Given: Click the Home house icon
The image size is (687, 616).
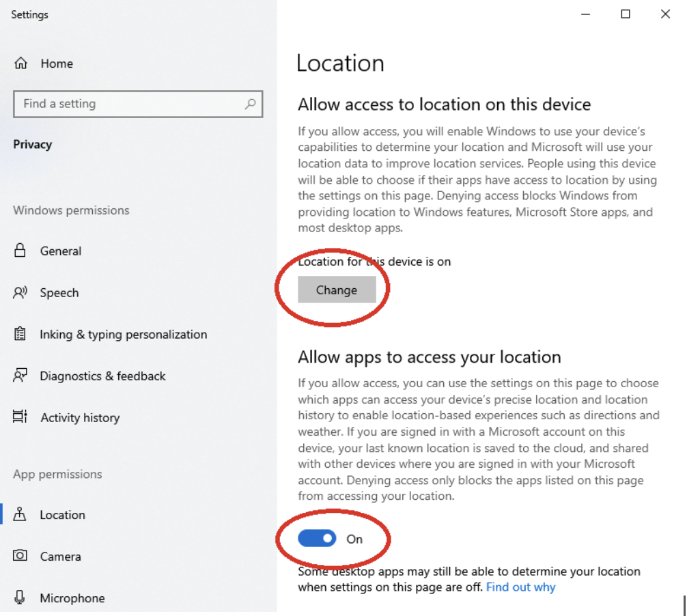Looking at the screenshot, I should pyautogui.click(x=20, y=64).
